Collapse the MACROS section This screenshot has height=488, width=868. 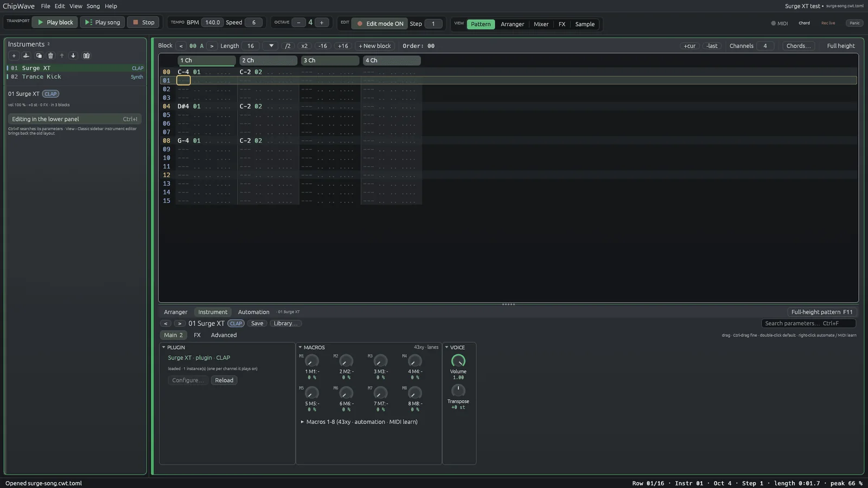pos(300,348)
